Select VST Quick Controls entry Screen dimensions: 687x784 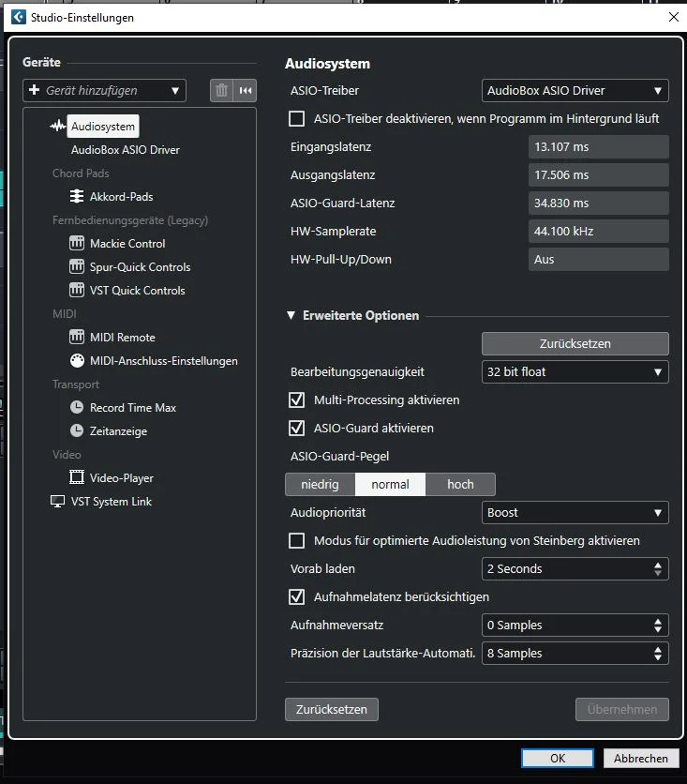coord(138,290)
